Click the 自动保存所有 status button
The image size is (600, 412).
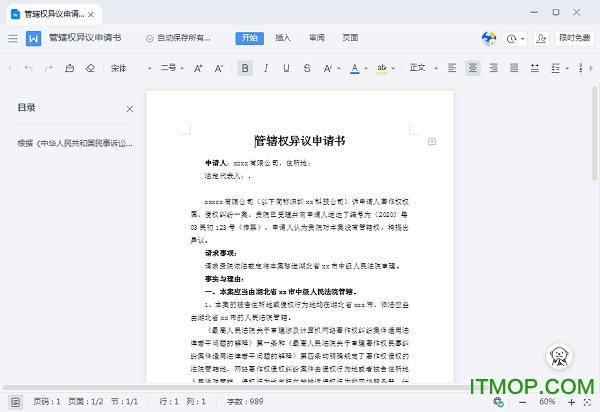[178, 38]
